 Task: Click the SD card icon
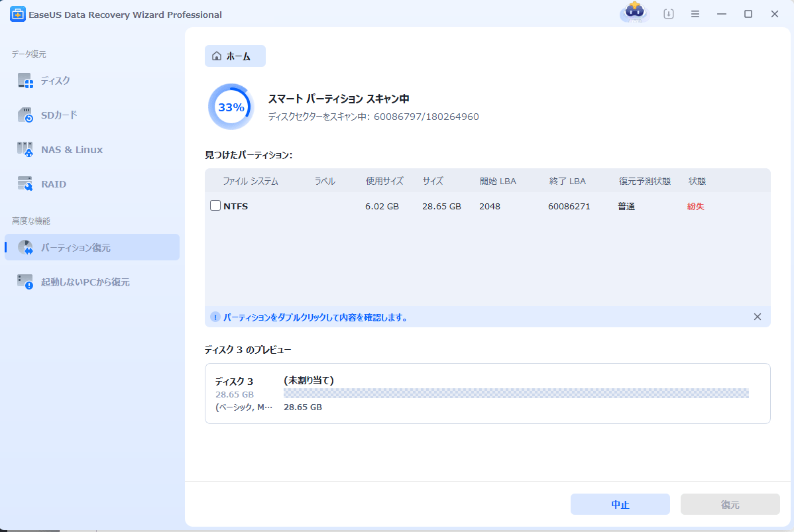tap(25, 115)
